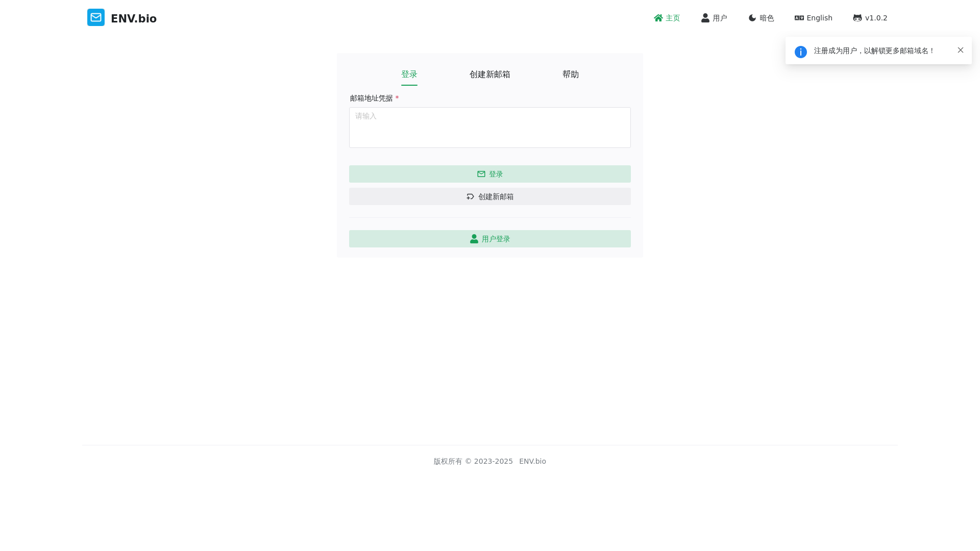
Task: Click the blue info icon in notification
Action: [x=801, y=52]
